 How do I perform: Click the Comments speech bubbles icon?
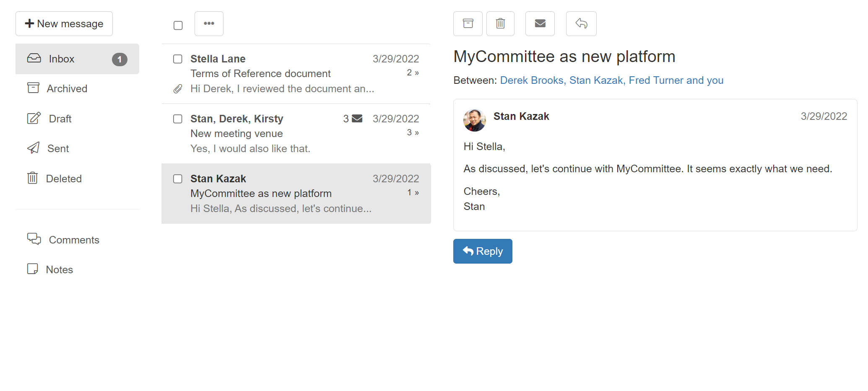34,239
